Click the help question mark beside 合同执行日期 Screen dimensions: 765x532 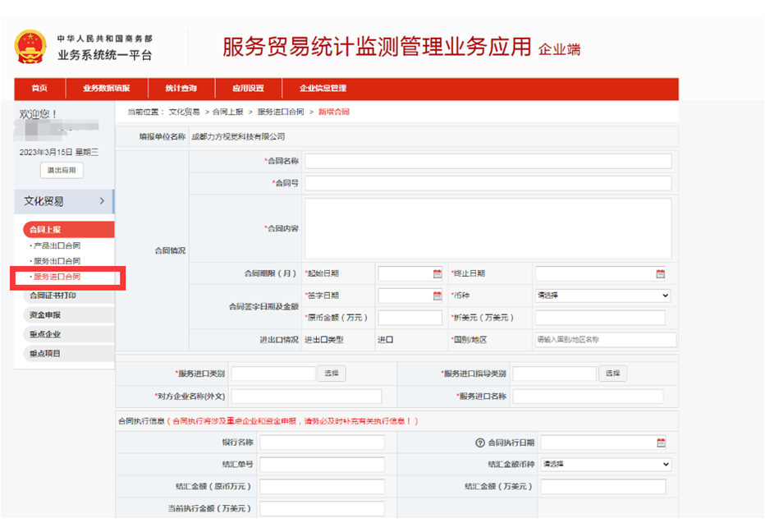480,443
